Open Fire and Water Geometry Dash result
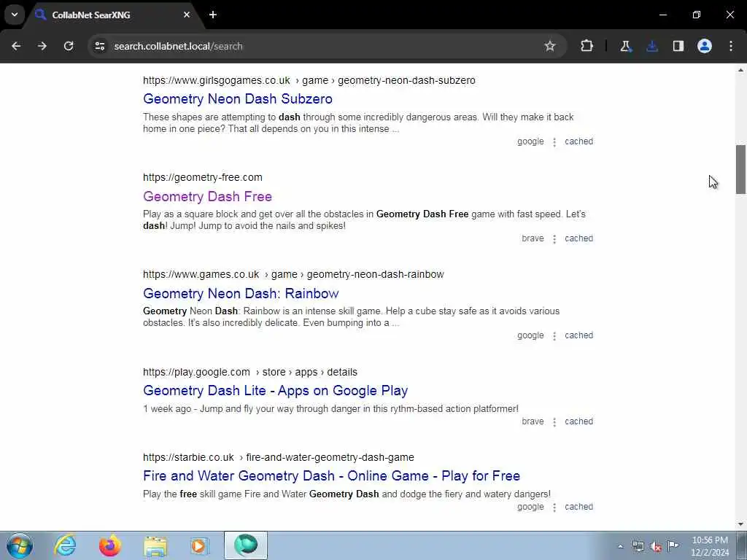Viewport: 747px width, 560px height. (332, 475)
